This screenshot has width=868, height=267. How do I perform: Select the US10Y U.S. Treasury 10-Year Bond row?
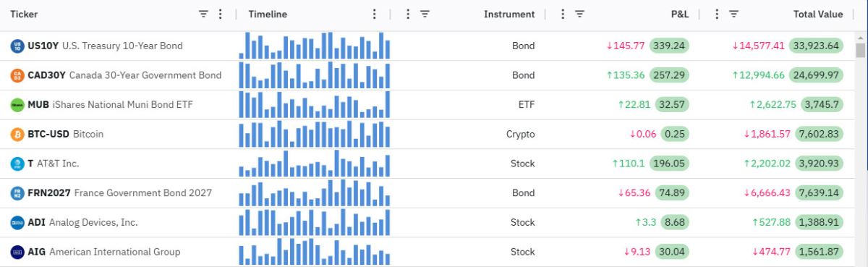click(427, 46)
